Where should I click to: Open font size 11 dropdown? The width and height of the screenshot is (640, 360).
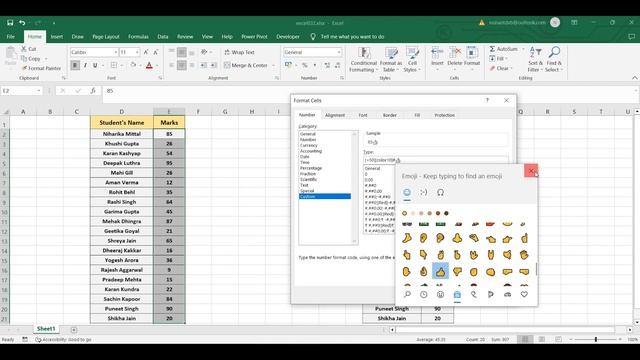click(137, 52)
